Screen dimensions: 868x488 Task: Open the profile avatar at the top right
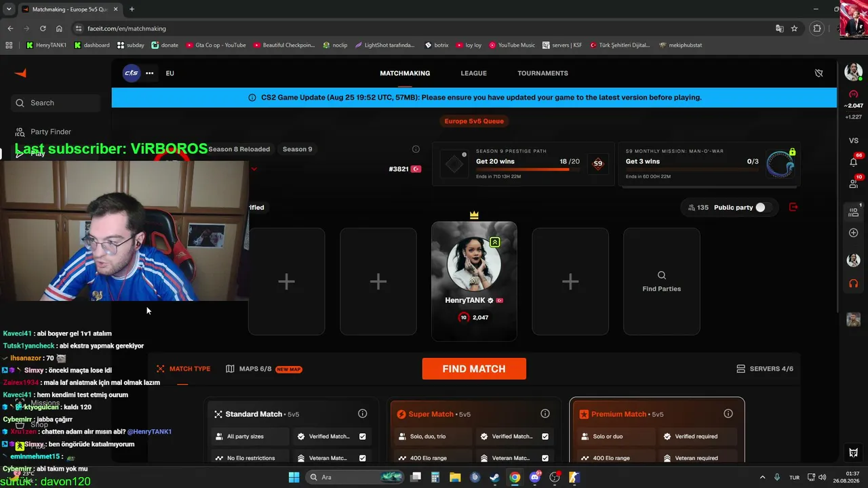point(853,72)
